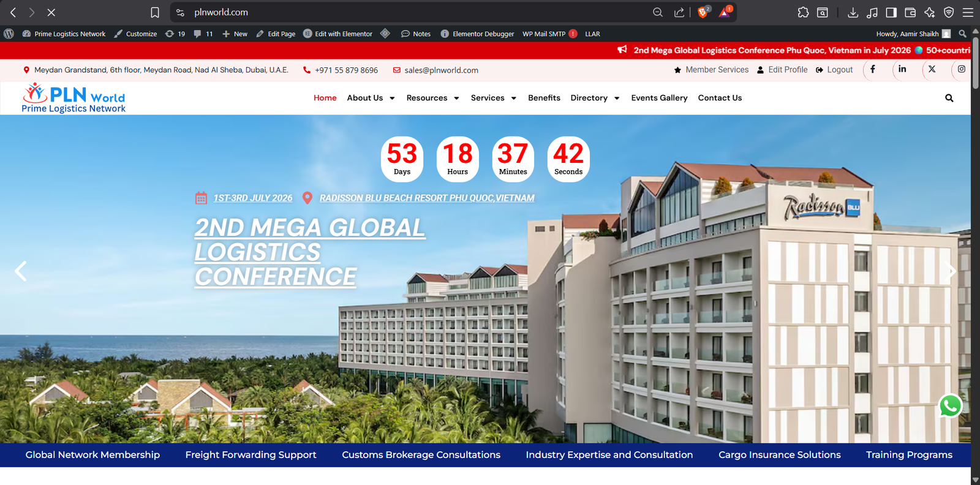980x485 pixels.
Task: Open the downloads arrow icon
Action: pyautogui.click(x=853, y=12)
